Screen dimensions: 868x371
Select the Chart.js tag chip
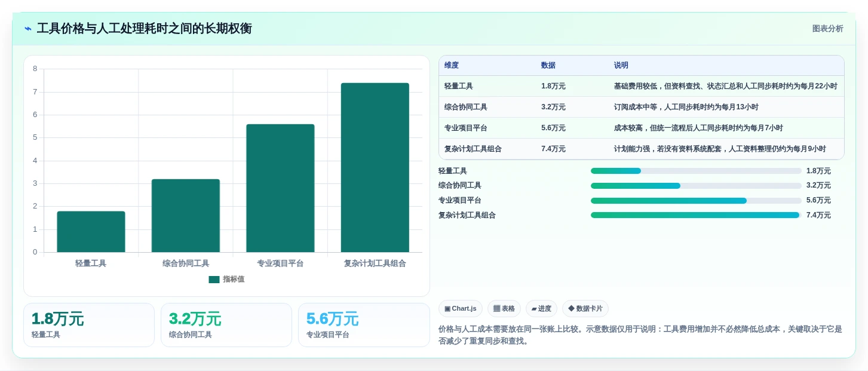(x=461, y=309)
